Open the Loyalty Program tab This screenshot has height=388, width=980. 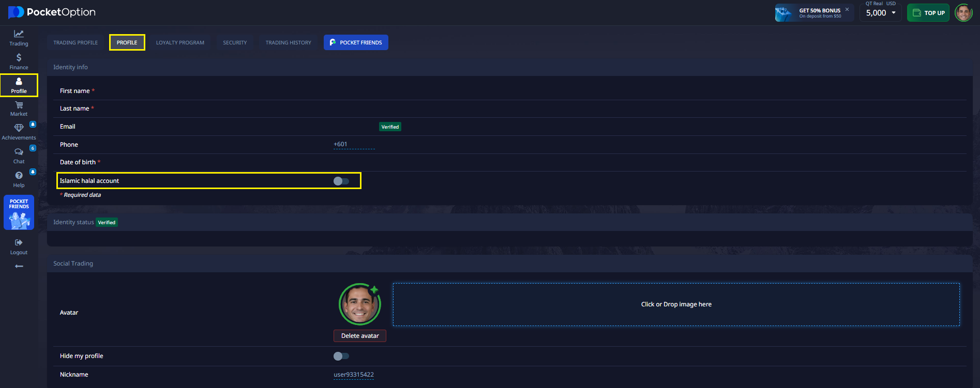click(x=180, y=42)
